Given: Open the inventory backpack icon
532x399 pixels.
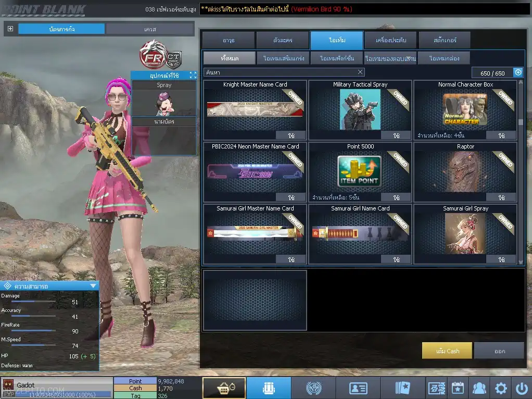Looking at the screenshot, I should 269,388.
